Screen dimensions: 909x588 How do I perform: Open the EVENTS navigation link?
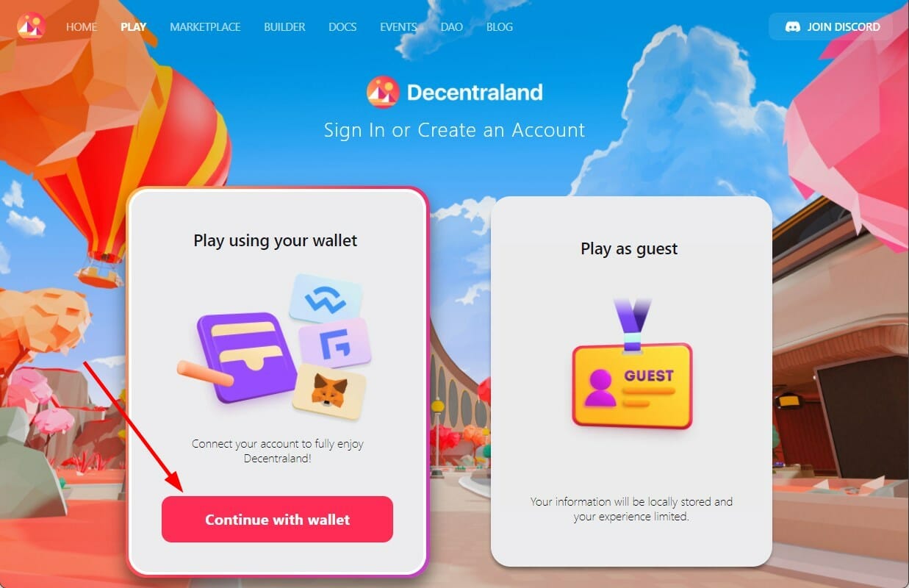point(398,26)
